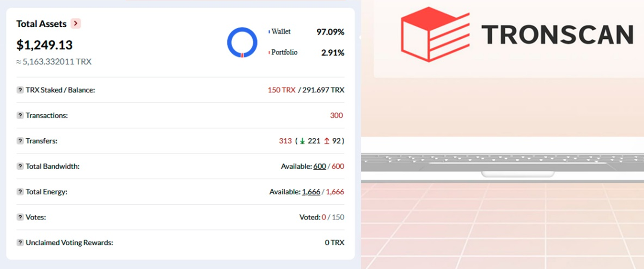Click the Total Energy question mark icon

pyautogui.click(x=20, y=192)
